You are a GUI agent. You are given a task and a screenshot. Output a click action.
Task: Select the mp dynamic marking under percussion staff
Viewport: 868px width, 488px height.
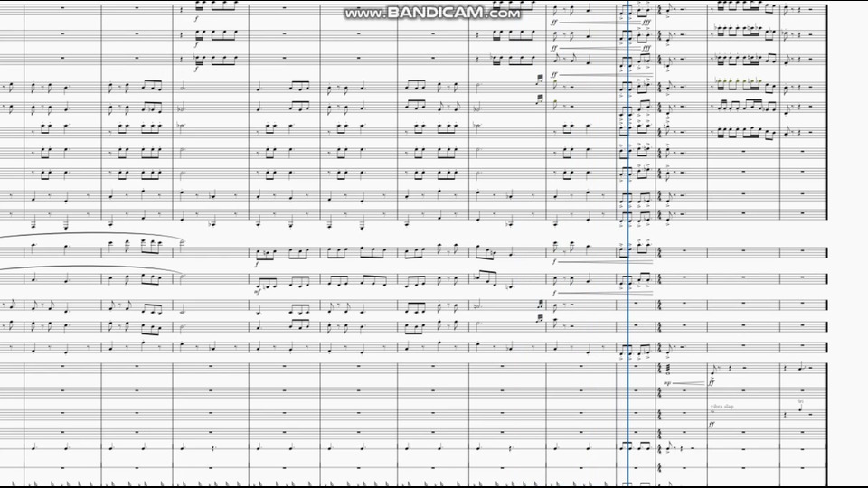pos(667,383)
